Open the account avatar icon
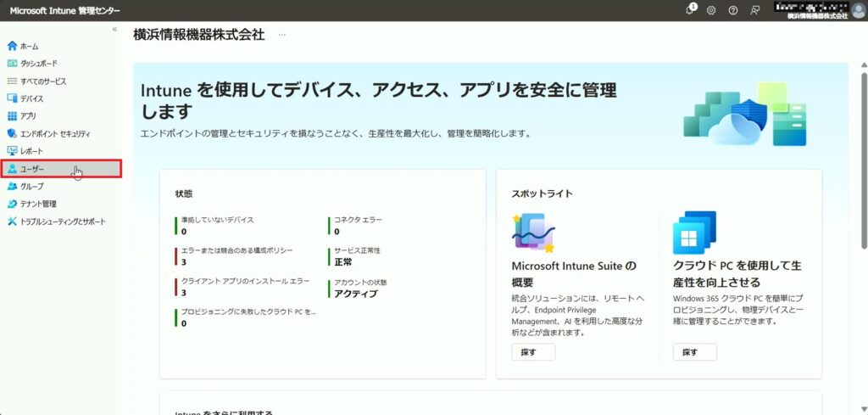Viewport: 868px width, 415px height. click(858, 10)
